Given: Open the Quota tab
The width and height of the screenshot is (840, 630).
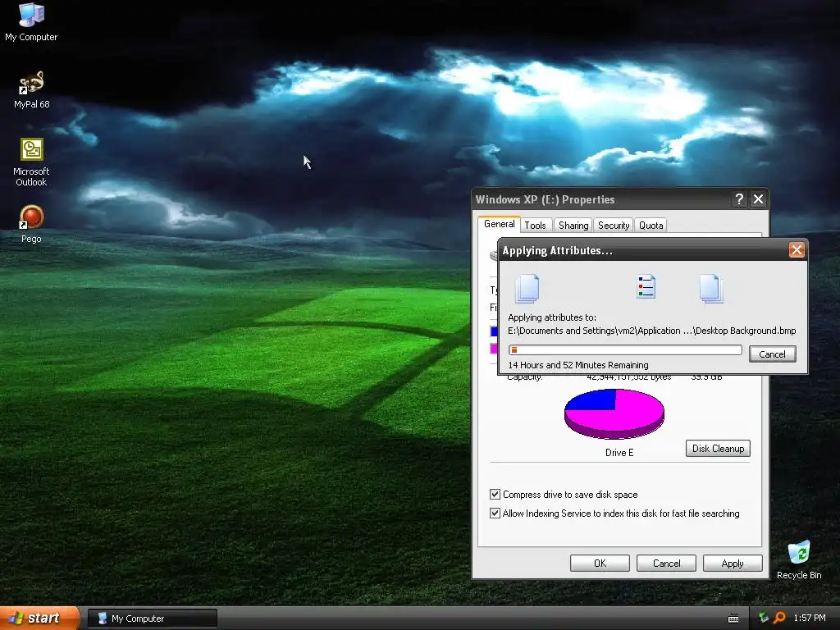Looking at the screenshot, I should (x=651, y=226).
